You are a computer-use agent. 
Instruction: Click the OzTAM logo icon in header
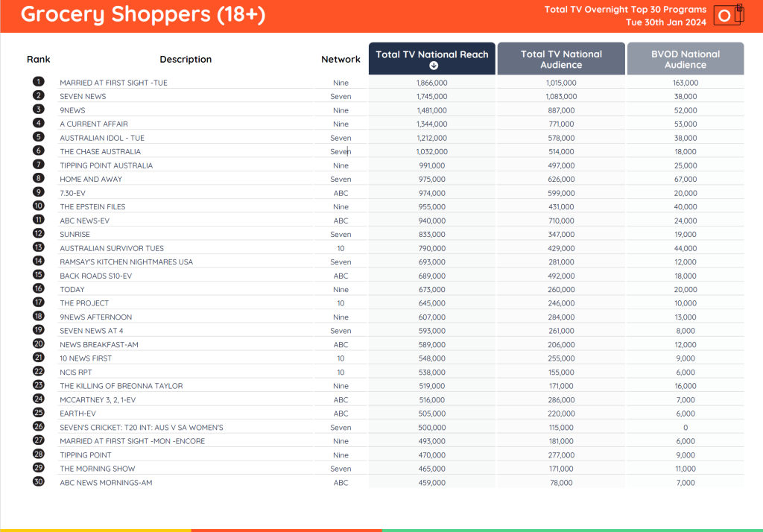(729, 15)
